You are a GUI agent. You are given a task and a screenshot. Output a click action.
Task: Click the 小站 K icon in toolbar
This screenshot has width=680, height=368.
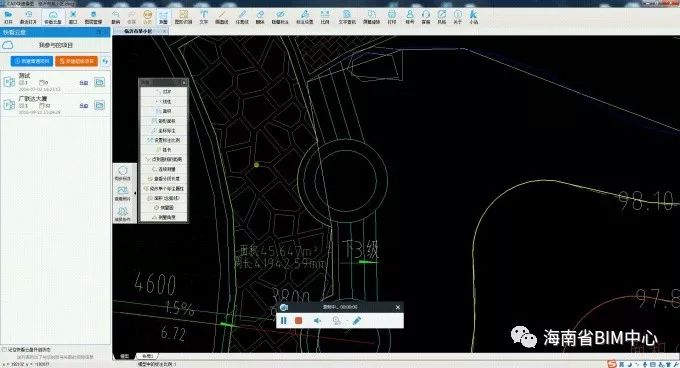pyautogui.click(x=473, y=17)
